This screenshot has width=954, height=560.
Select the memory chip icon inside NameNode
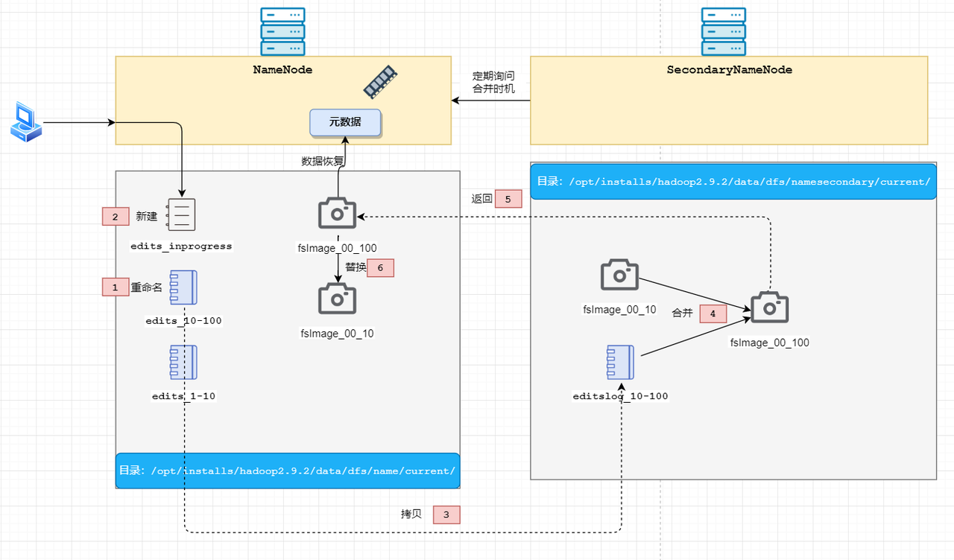pyautogui.click(x=380, y=82)
